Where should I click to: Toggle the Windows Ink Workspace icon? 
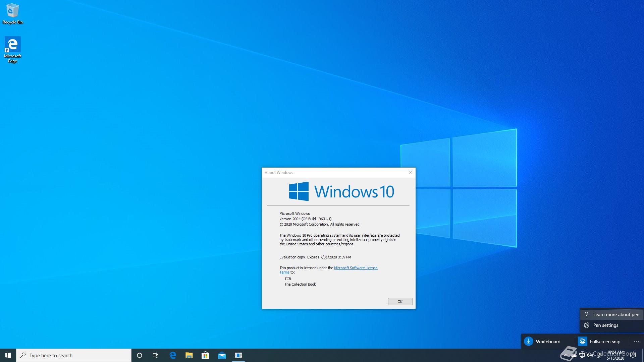[x=599, y=355]
